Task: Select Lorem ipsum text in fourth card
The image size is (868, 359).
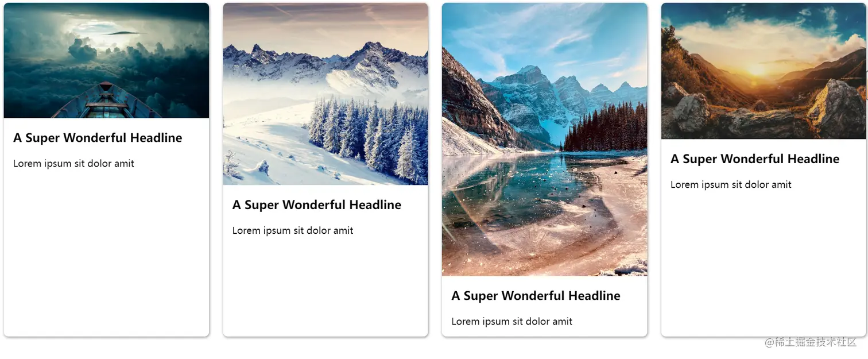Action: [731, 185]
